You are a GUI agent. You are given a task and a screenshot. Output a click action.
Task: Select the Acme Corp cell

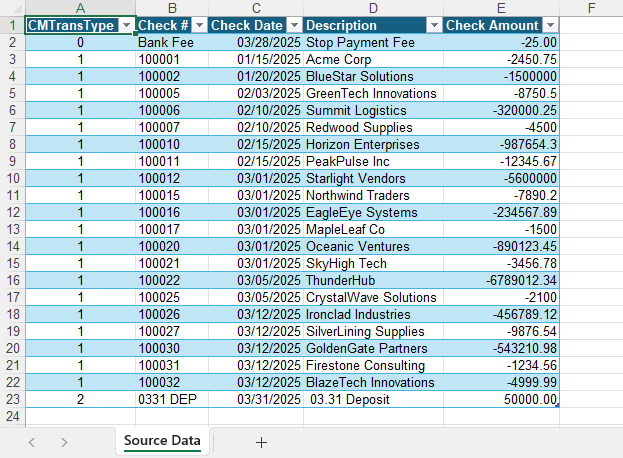[x=373, y=60]
